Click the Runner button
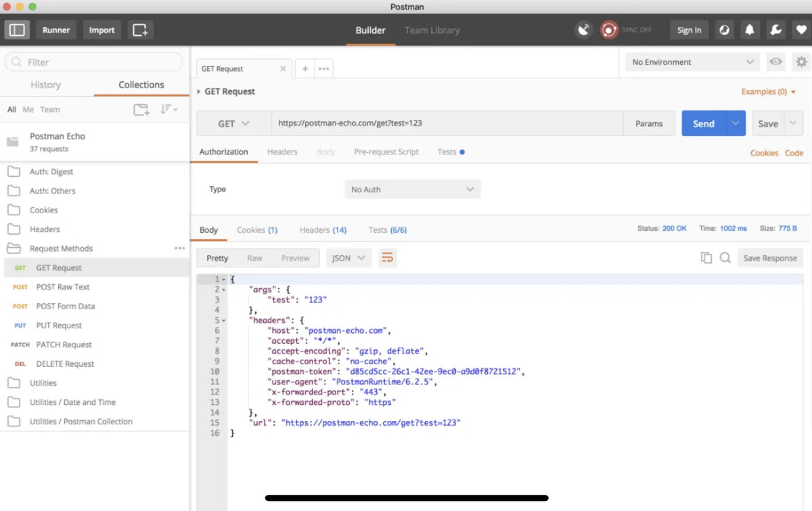The width and height of the screenshot is (812, 511). point(56,30)
